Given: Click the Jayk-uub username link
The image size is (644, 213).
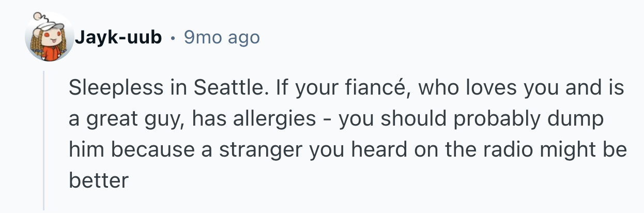Looking at the screenshot, I should click(x=118, y=38).
